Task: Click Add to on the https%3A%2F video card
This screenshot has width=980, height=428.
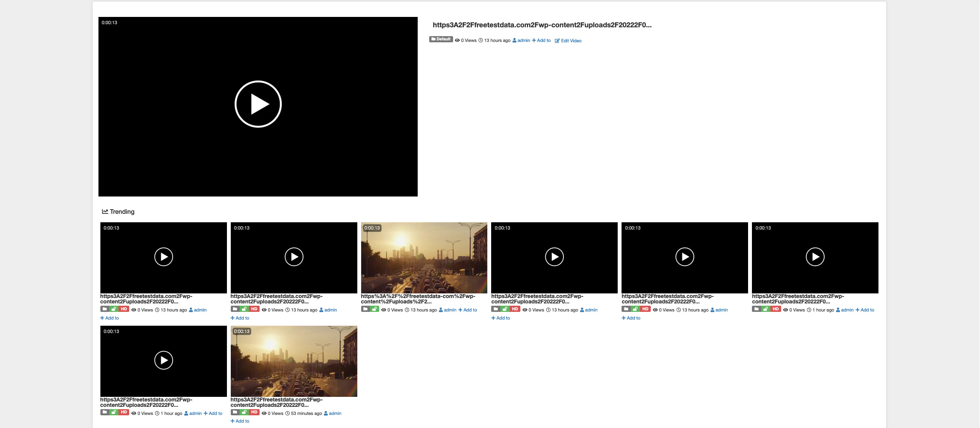Action: click(468, 310)
